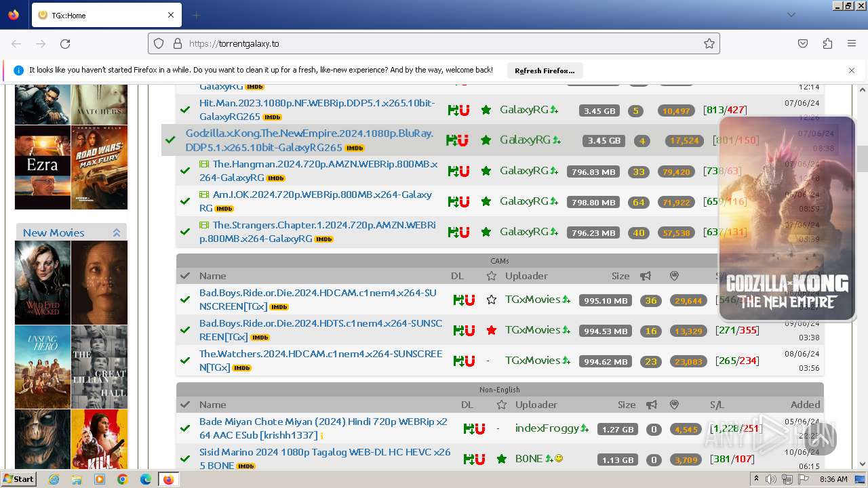This screenshot has width=868, height=488.
Task: Click the Size column header in CAMs
Action: pos(620,276)
